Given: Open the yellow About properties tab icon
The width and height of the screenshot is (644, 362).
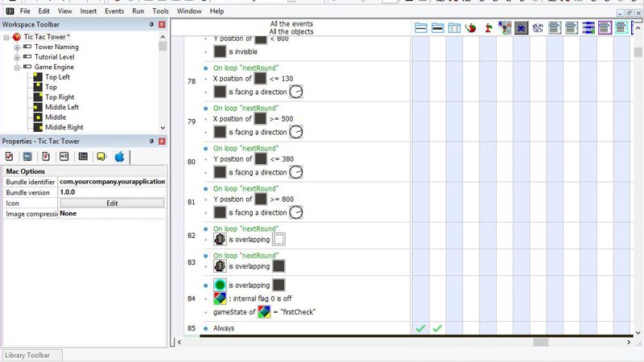Looking at the screenshot, I should pyautogui.click(x=101, y=156).
